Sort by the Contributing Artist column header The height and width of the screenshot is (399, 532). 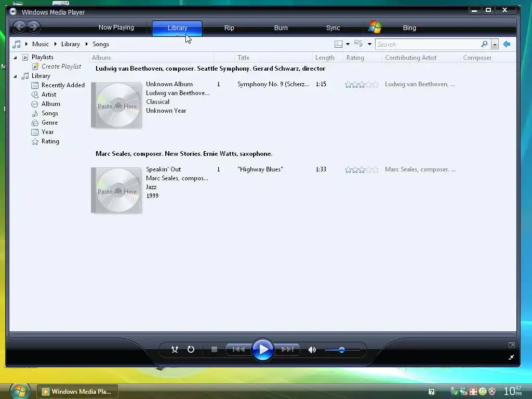click(x=421, y=58)
